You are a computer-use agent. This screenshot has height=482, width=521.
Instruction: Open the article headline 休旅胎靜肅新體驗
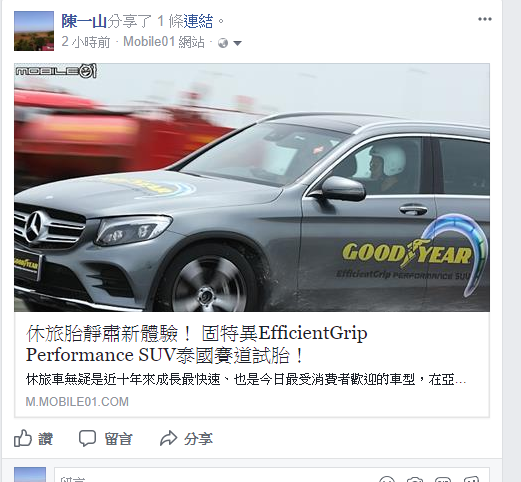pos(197,344)
